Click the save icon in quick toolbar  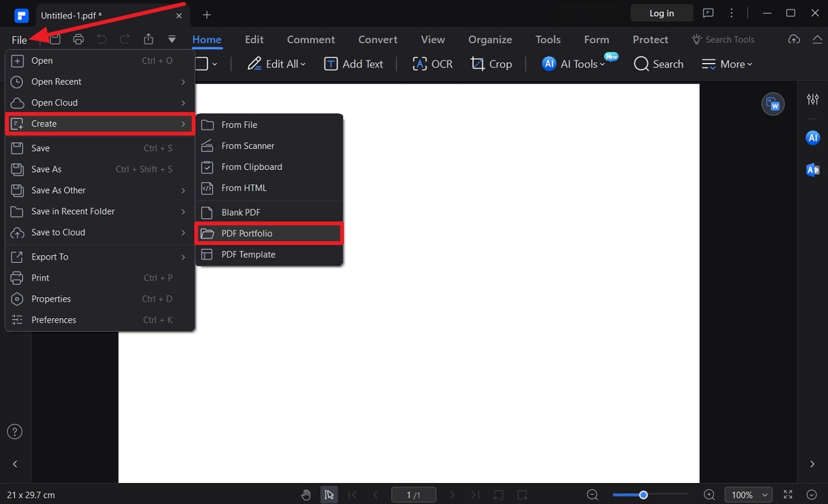click(x=55, y=39)
